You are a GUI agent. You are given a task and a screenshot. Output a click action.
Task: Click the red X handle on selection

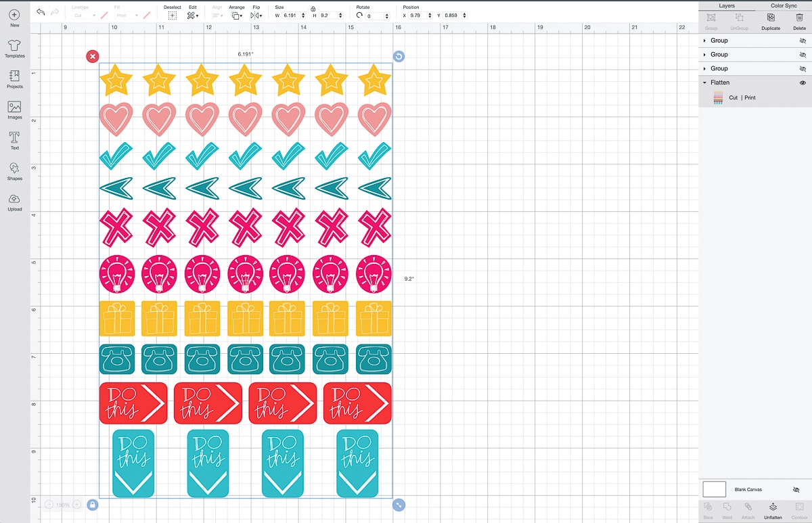(x=93, y=56)
